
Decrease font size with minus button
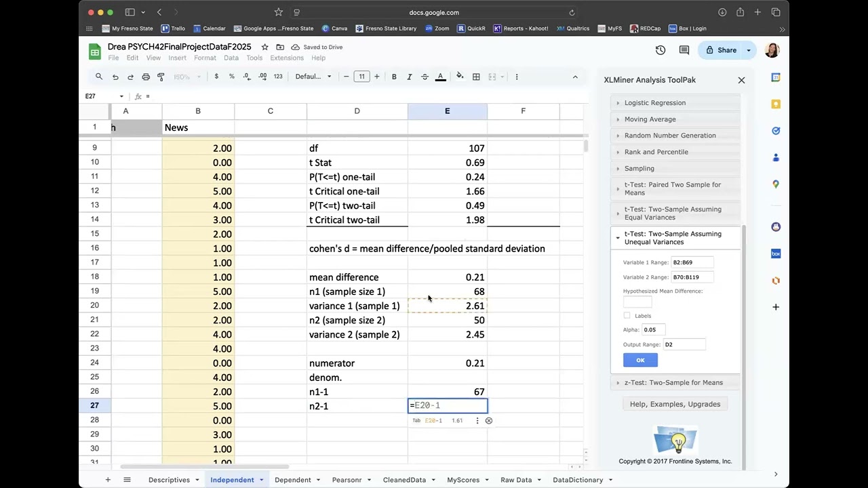pyautogui.click(x=346, y=77)
